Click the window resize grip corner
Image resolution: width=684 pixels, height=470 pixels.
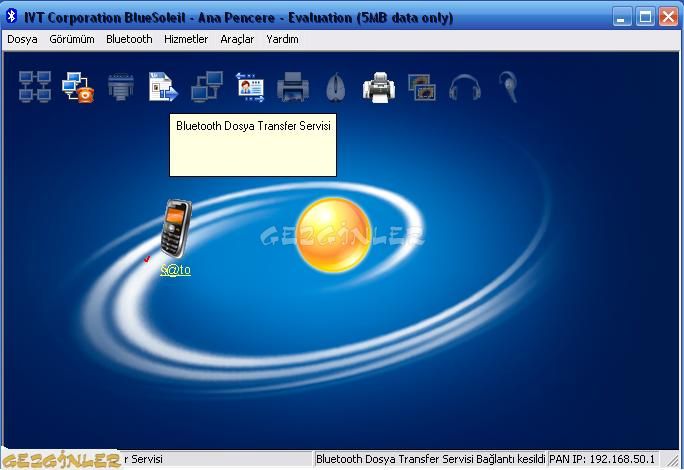(x=671, y=460)
